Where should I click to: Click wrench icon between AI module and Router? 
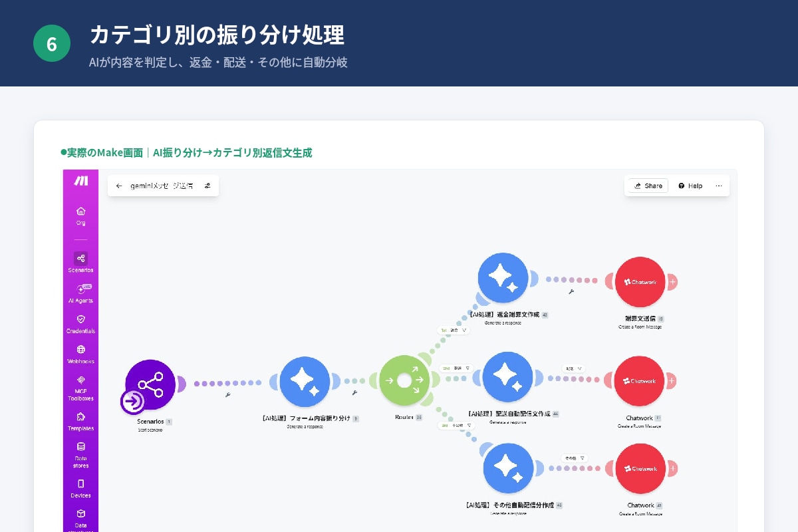pos(354,393)
